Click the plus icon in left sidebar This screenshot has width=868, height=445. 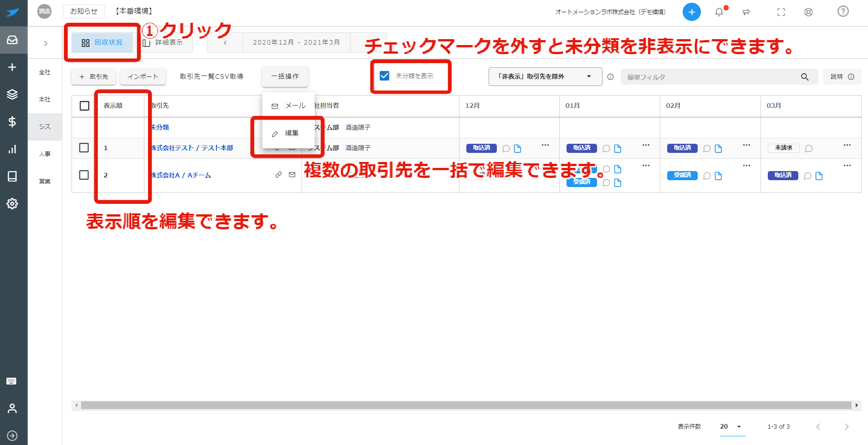12,67
